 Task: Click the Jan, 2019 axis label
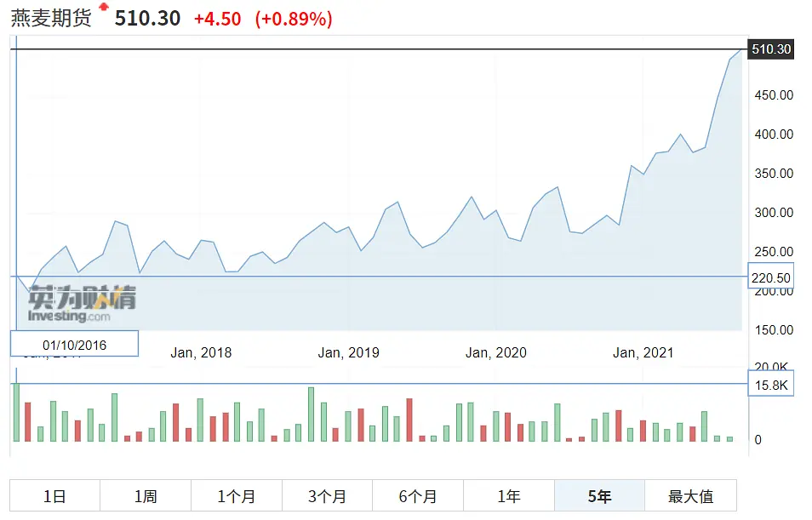click(348, 352)
